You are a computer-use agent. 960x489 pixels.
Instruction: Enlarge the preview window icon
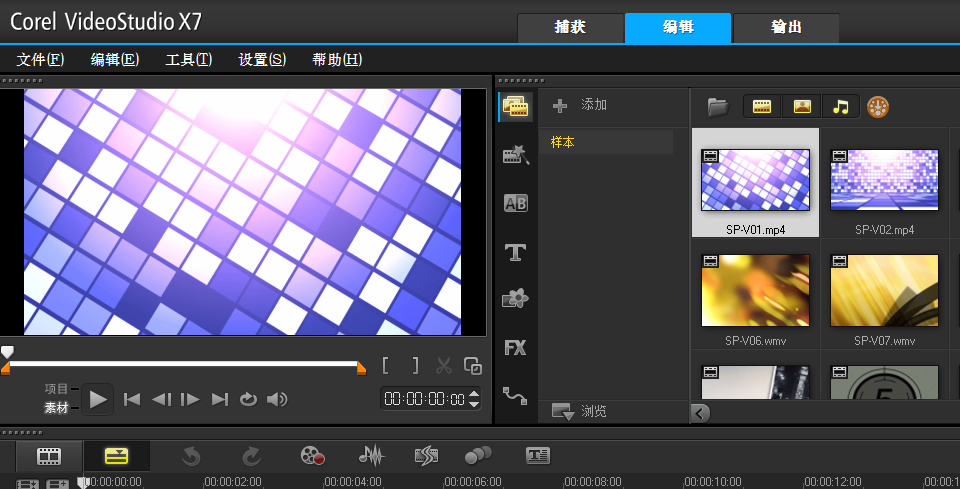pyautogui.click(x=473, y=366)
